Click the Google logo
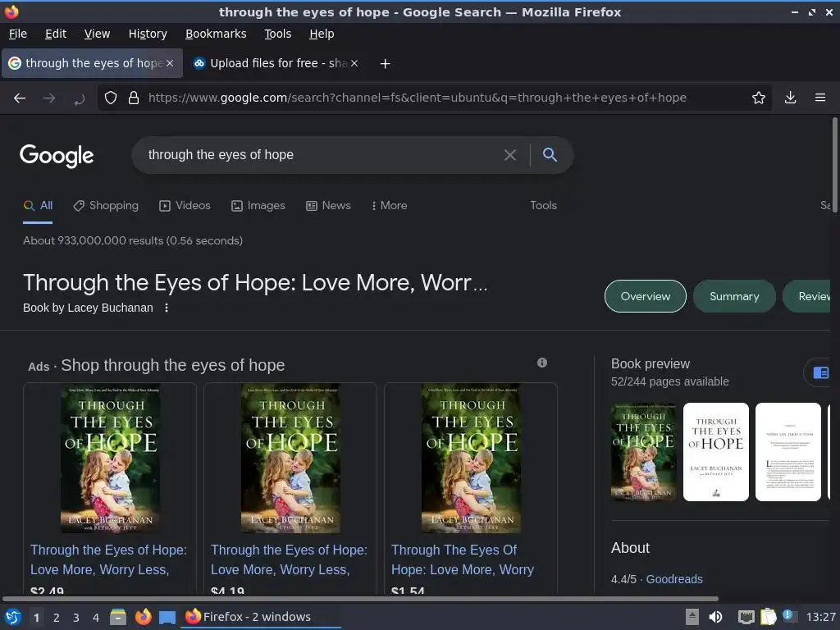Viewport: 840px width, 630px height. click(57, 156)
